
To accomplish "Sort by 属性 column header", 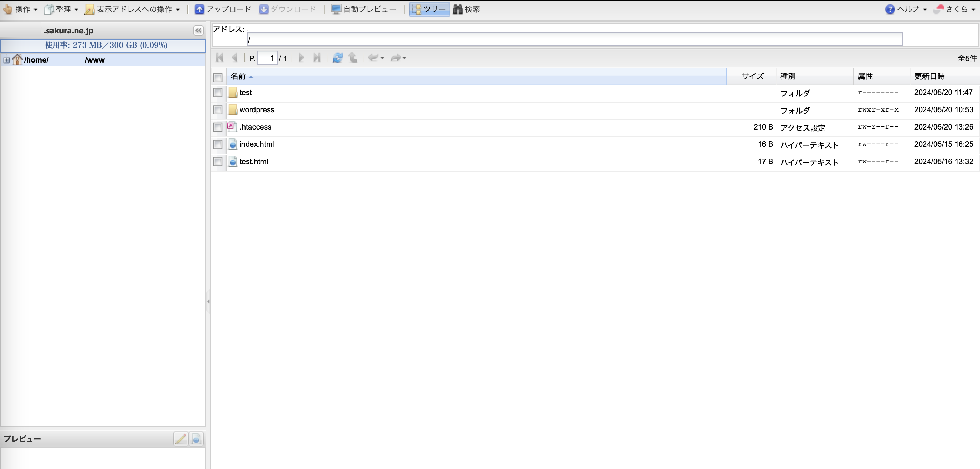I will (882, 76).
